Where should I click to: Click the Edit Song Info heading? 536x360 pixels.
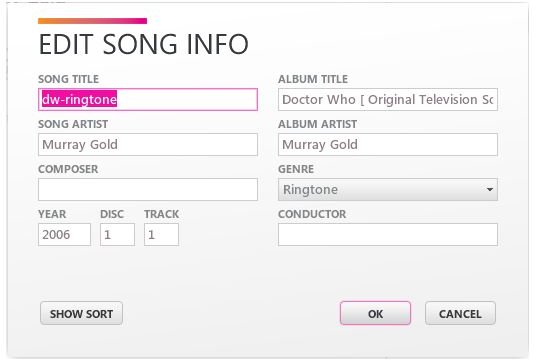[144, 44]
